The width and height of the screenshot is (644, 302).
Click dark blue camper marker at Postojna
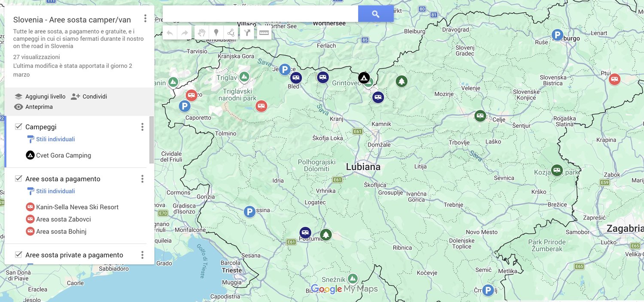pyautogui.click(x=305, y=233)
